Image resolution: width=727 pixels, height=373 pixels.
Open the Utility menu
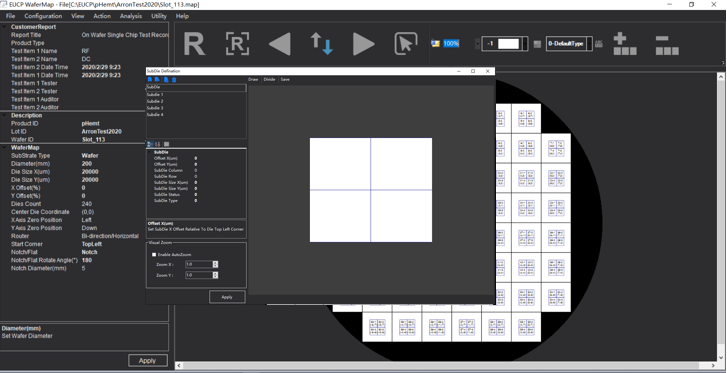pos(159,16)
